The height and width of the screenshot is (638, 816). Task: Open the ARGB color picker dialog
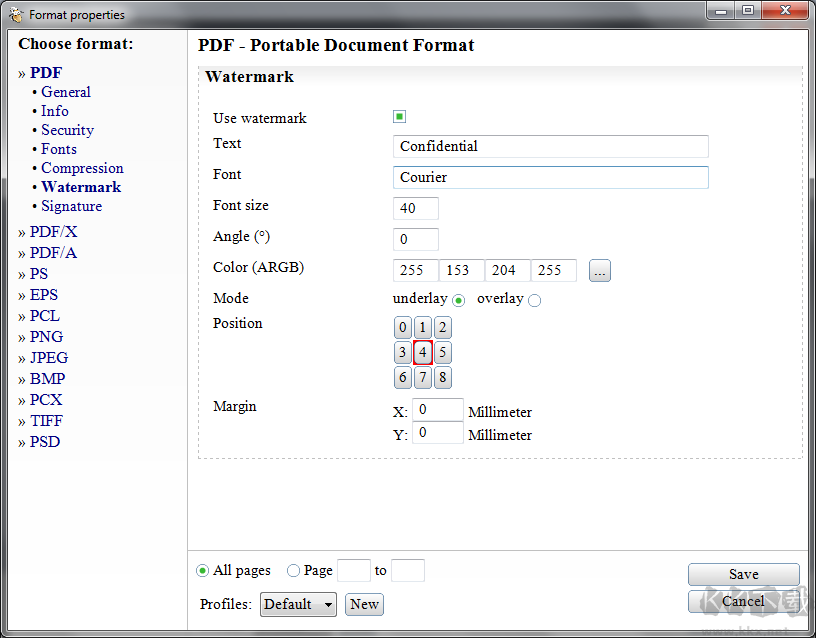point(599,270)
